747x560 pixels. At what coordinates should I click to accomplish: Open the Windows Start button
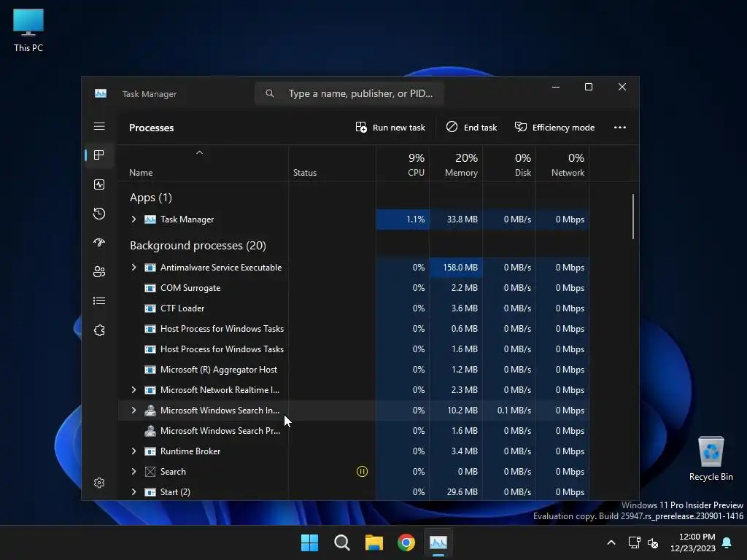click(x=309, y=542)
